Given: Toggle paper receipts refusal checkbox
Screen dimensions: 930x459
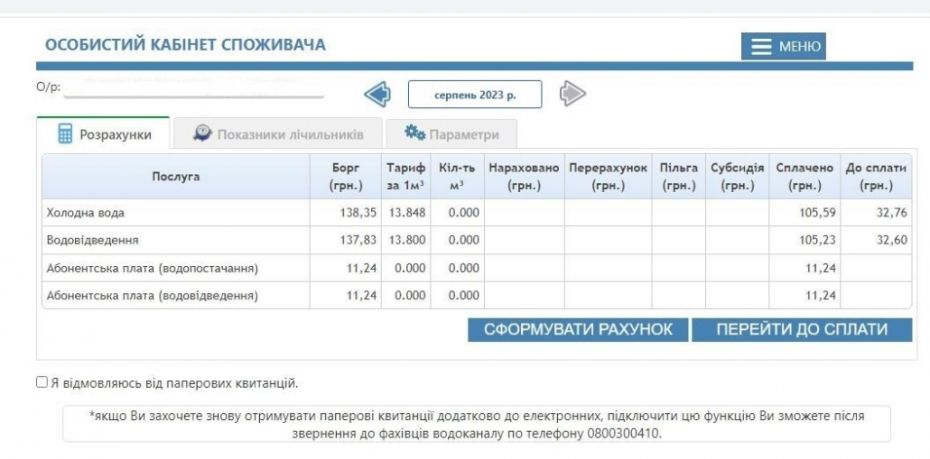Looking at the screenshot, I should [42, 382].
